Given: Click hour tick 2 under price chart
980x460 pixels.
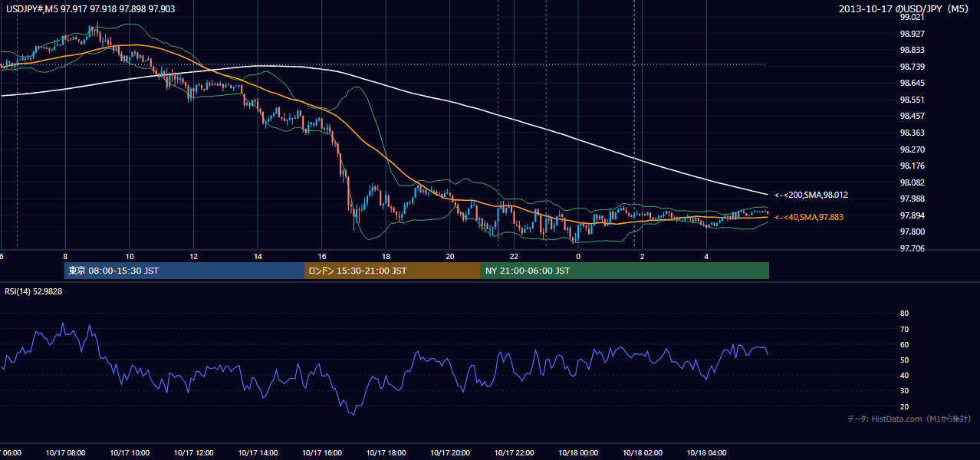Looking at the screenshot, I should (643, 257).
